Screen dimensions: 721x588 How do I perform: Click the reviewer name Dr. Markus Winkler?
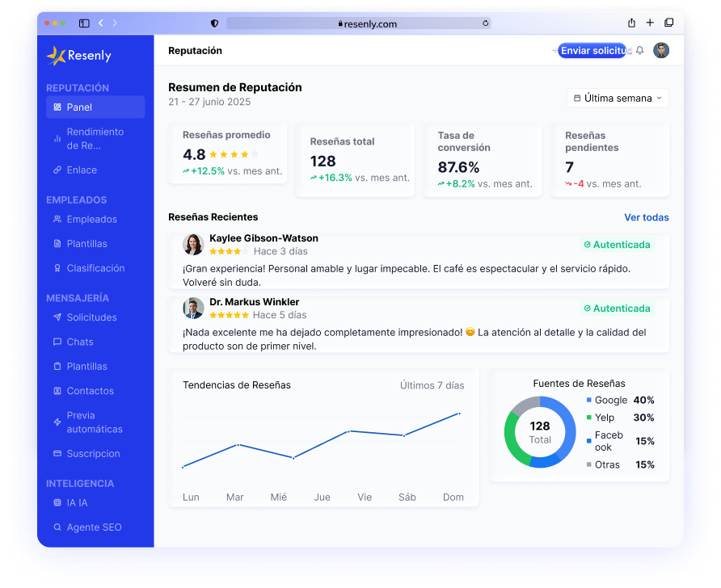[255, 302]
